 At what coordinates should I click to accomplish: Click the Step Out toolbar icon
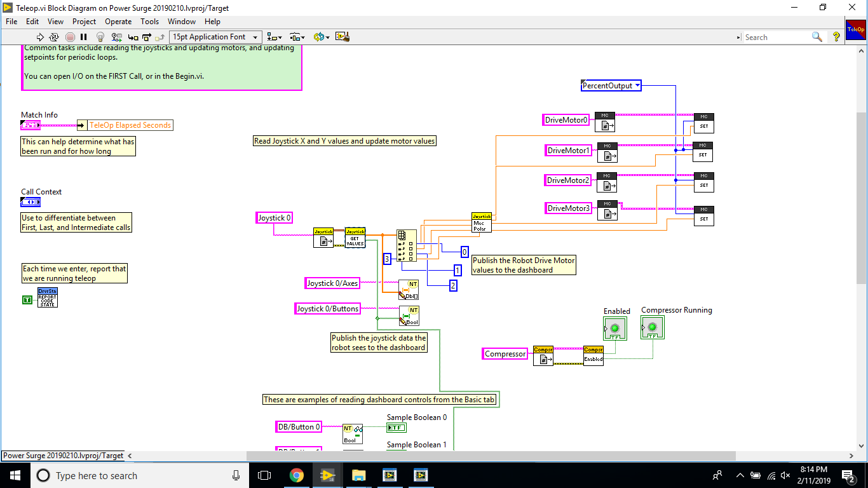point(160,37)
